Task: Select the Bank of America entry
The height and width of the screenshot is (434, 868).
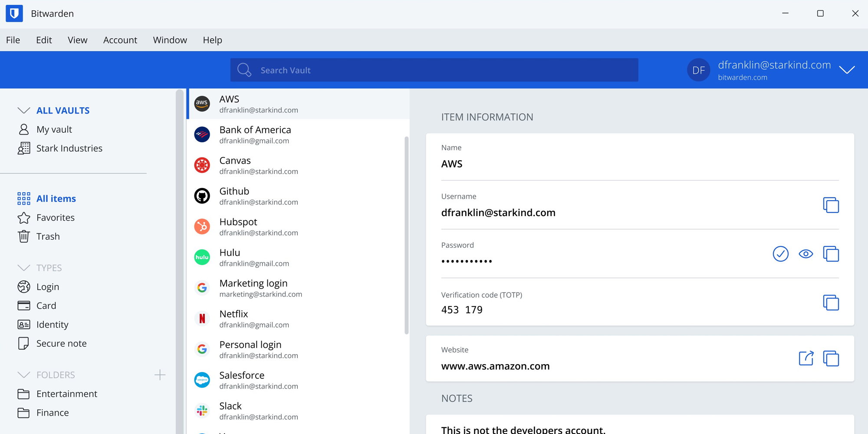Action: [x=298, y=135]
